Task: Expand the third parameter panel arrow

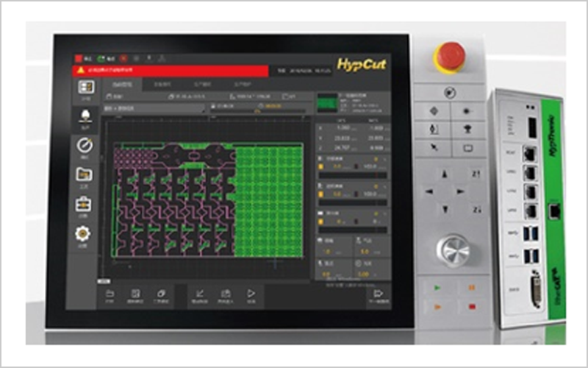Action: pos(385,213)
